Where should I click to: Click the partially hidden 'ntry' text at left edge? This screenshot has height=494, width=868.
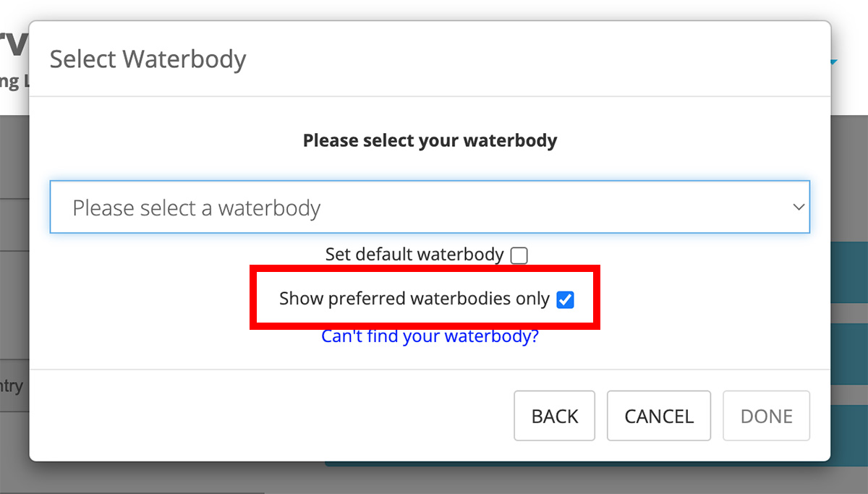pyautogui.click(x=12, y=386)
